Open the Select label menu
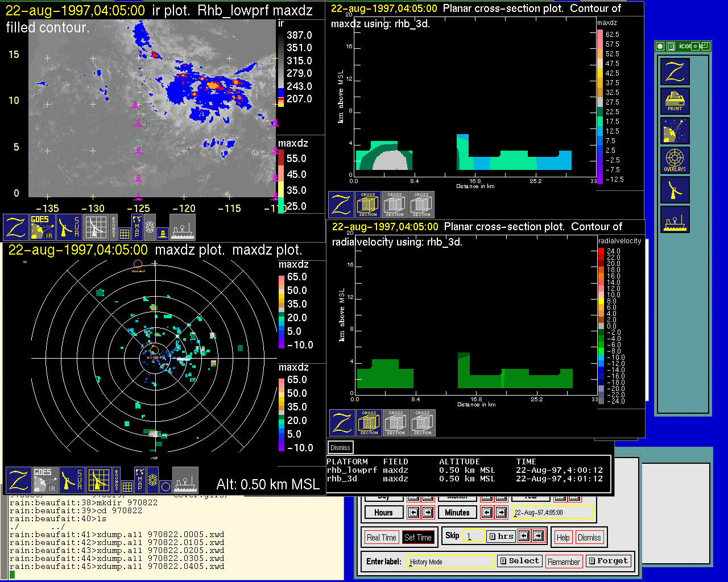Screen dimensions: 728x582 click(519, 561)
